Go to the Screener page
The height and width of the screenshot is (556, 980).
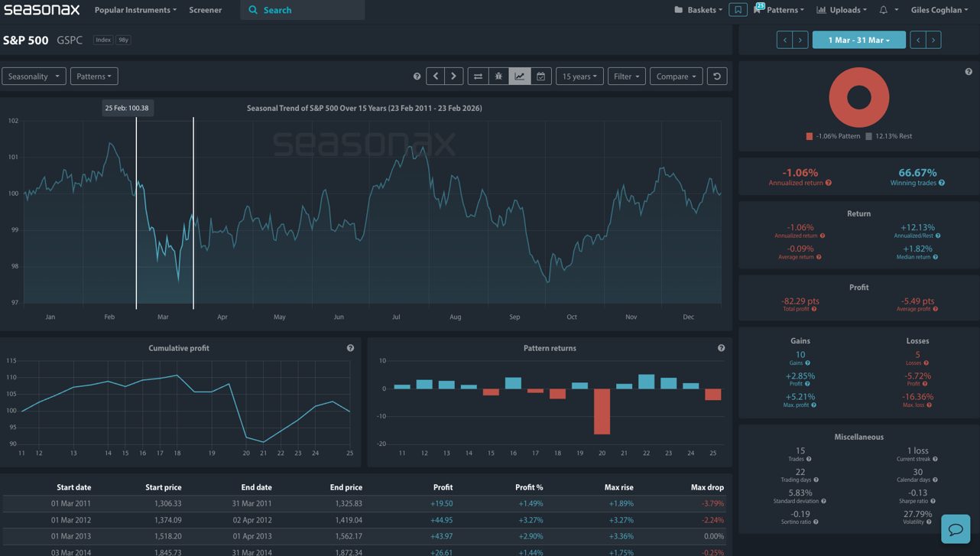tap(205, 10)
